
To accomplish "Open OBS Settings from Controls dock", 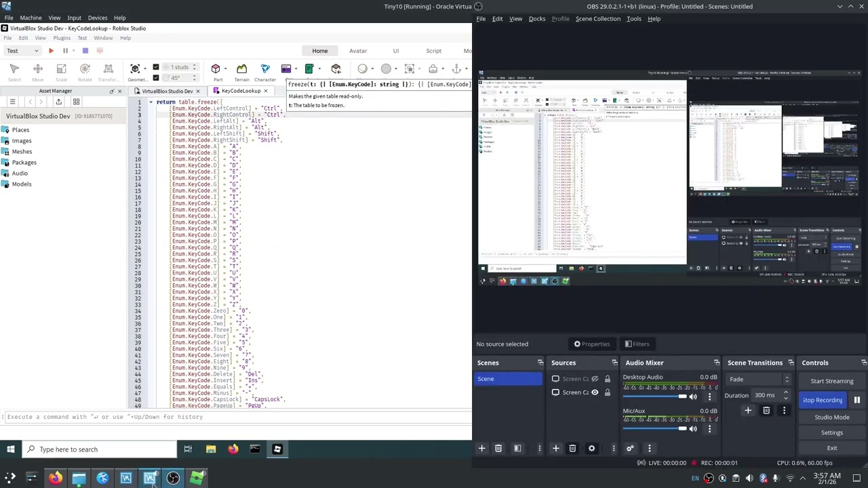I will coord(832,433).
